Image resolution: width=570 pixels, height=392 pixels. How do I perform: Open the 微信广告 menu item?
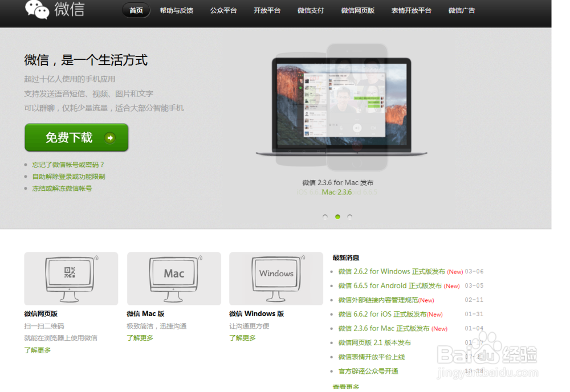click(462, 10)
